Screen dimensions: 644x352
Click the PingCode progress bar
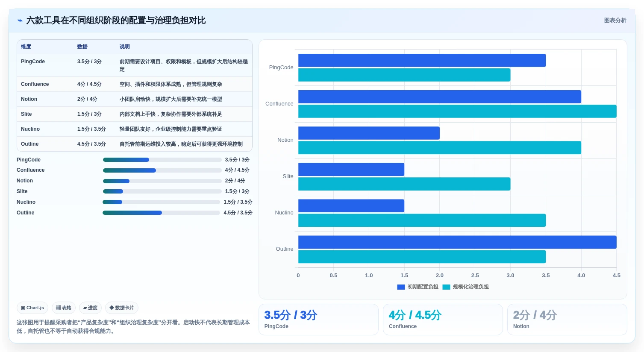tap(162, 160)
